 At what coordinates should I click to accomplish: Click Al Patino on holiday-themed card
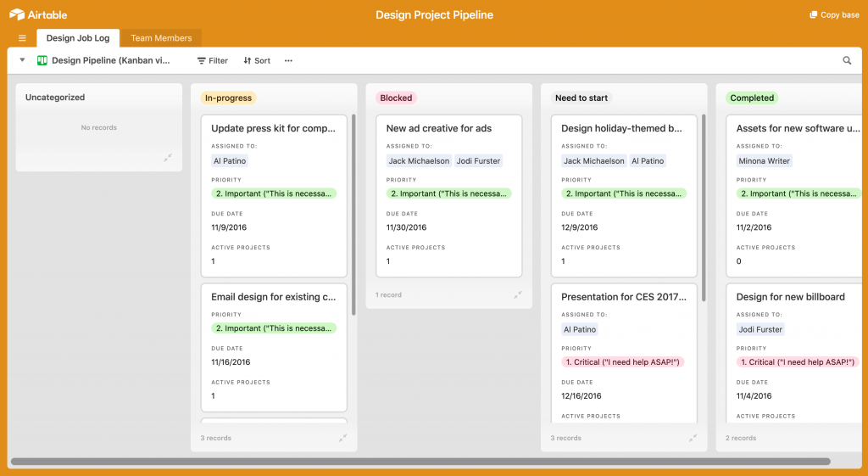648,160
